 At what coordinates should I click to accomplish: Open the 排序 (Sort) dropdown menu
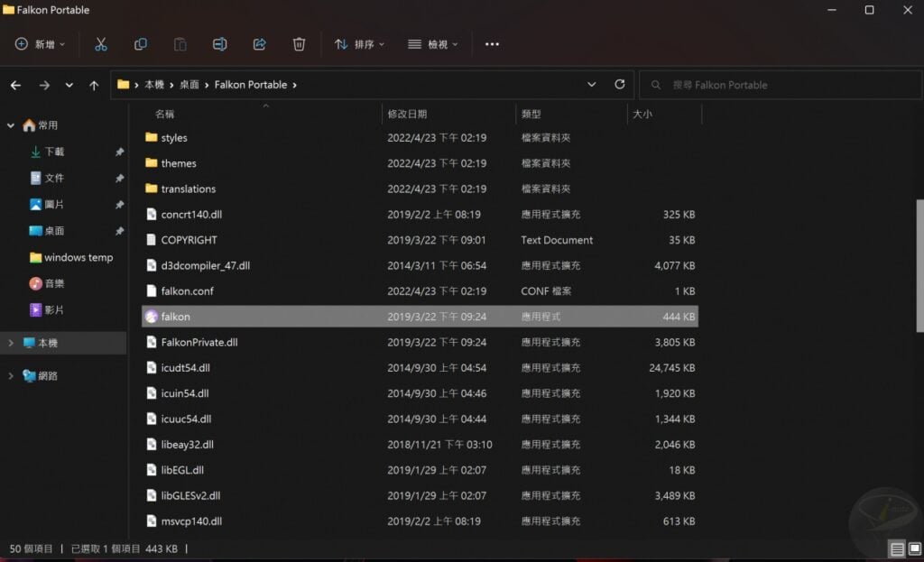pyautogui.click(x=359, y=44)
